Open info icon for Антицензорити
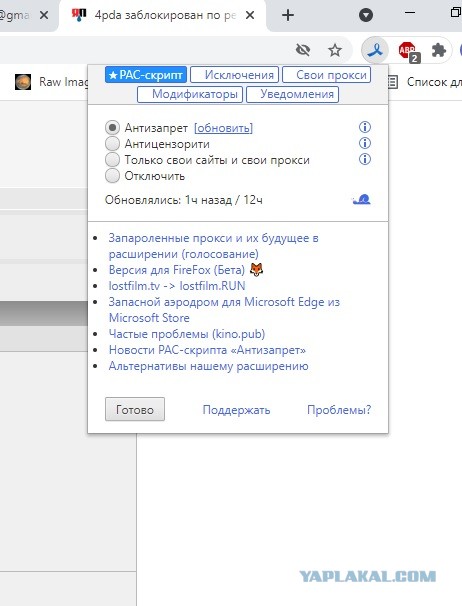 coord(365,143)
